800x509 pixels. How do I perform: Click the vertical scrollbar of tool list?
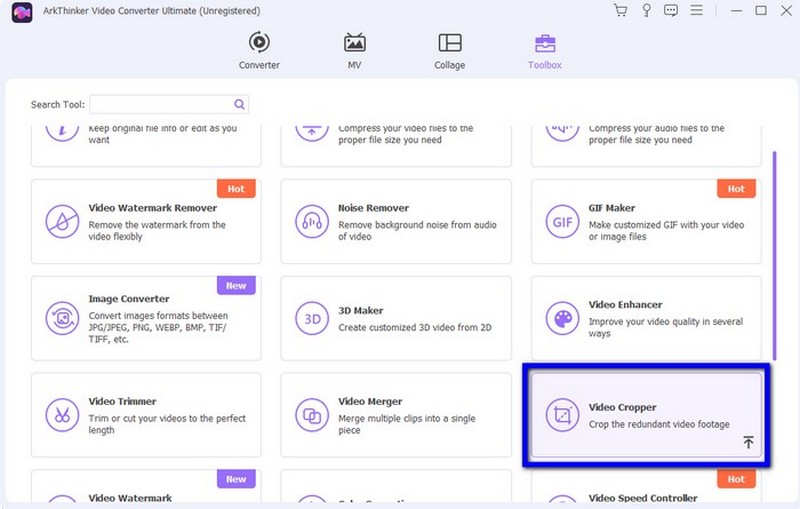pyautogui.click(x=774, y=255)
